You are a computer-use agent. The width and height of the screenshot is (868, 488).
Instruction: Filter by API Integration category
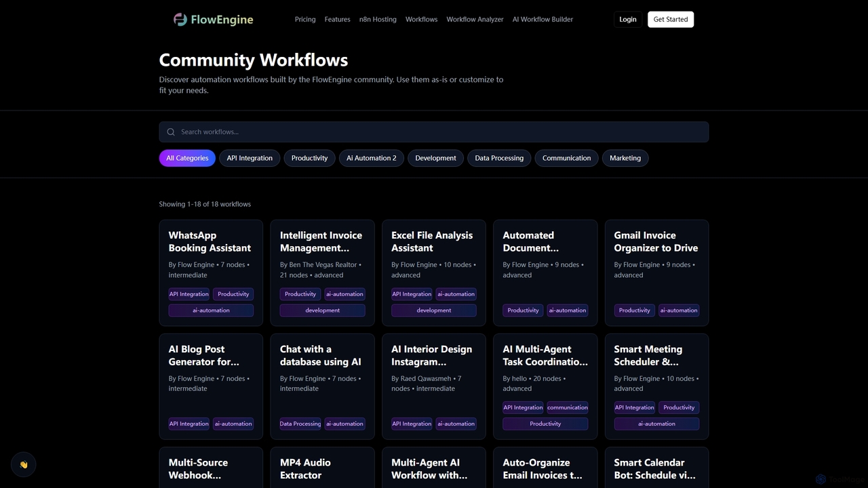click(x=250, y=158)
